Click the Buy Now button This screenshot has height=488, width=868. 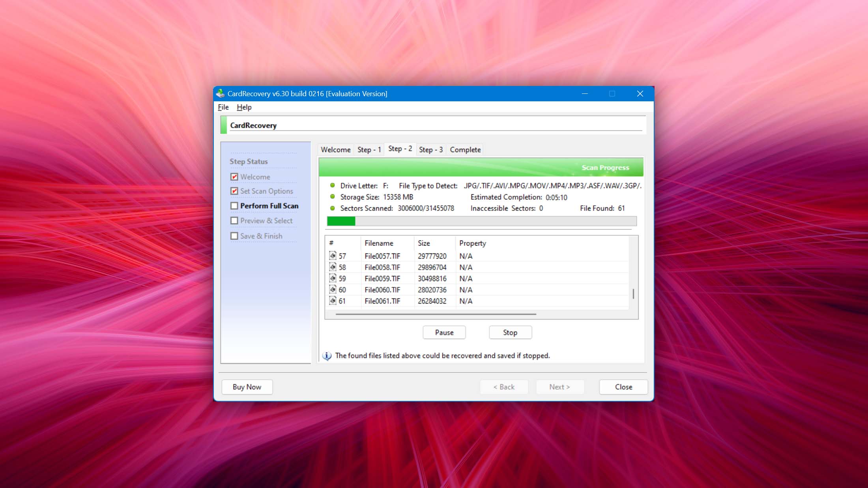point(247,387)
